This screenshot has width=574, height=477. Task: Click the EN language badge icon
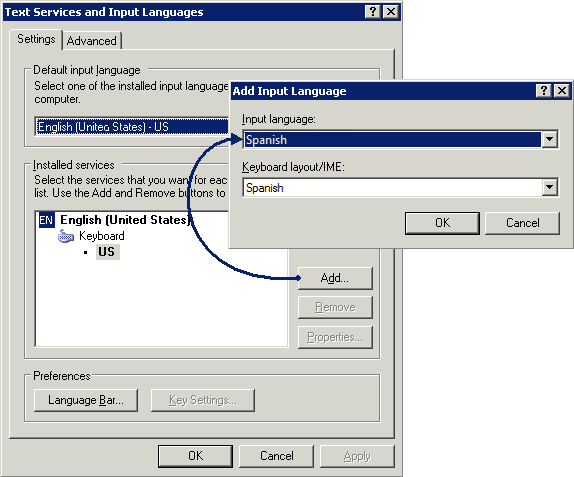point(46,220)
